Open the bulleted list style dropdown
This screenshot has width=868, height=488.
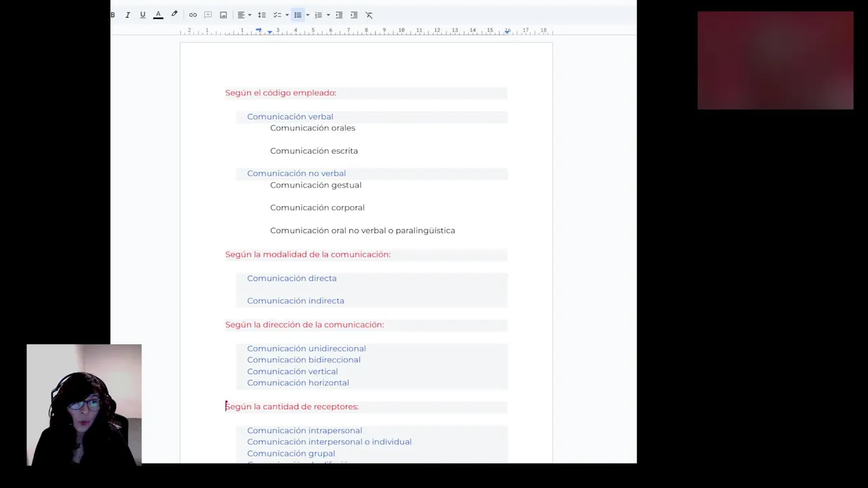(x=307, y=15)
